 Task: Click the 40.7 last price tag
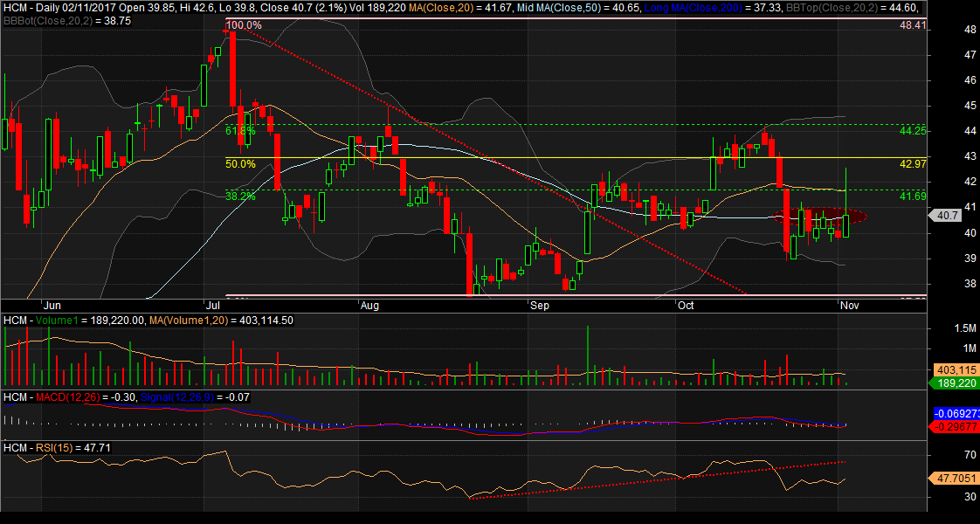(x=947, y=216)
